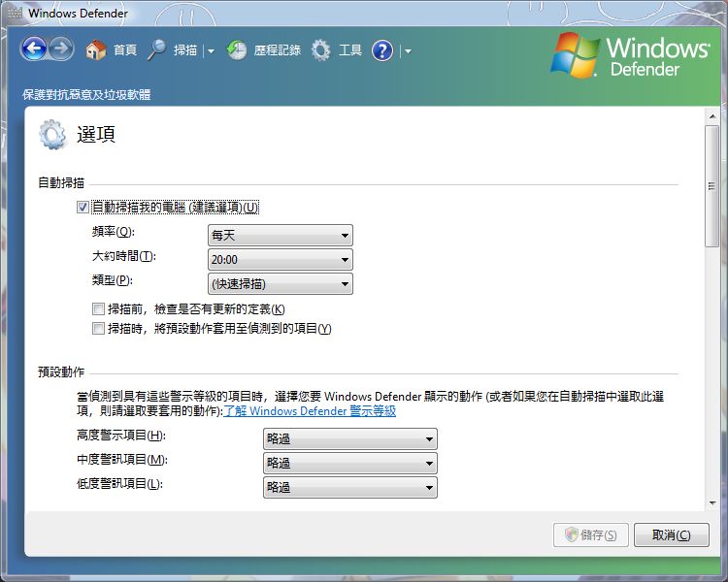
Task: Open the 類型 dropdown showing 快速掃描
Action: coord(281,283)
